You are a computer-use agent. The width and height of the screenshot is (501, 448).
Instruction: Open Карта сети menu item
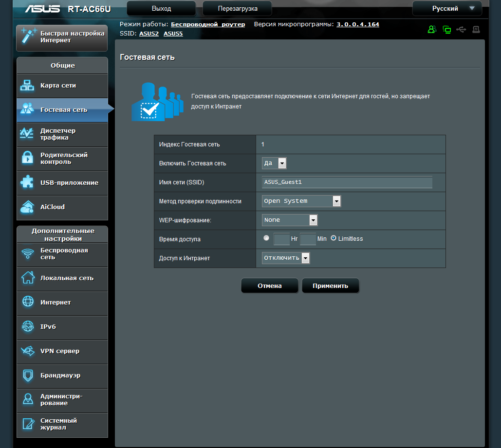pyautogui.click(x=62, y=86)
